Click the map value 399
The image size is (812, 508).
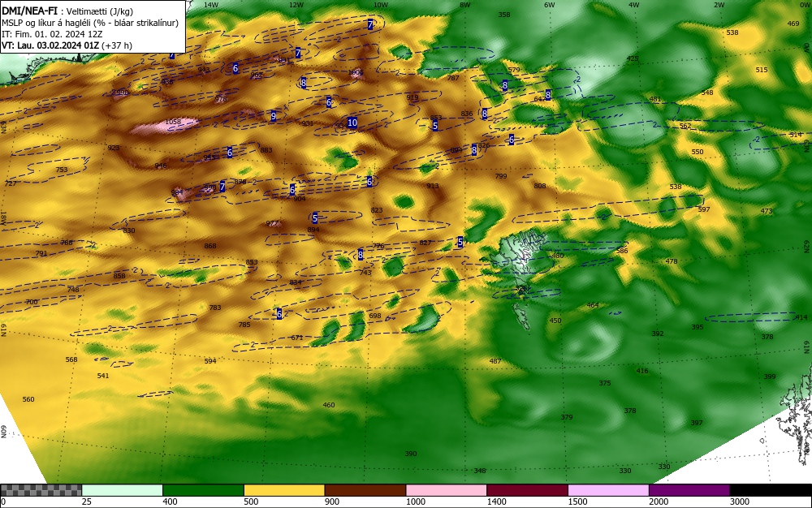(770, 377)
